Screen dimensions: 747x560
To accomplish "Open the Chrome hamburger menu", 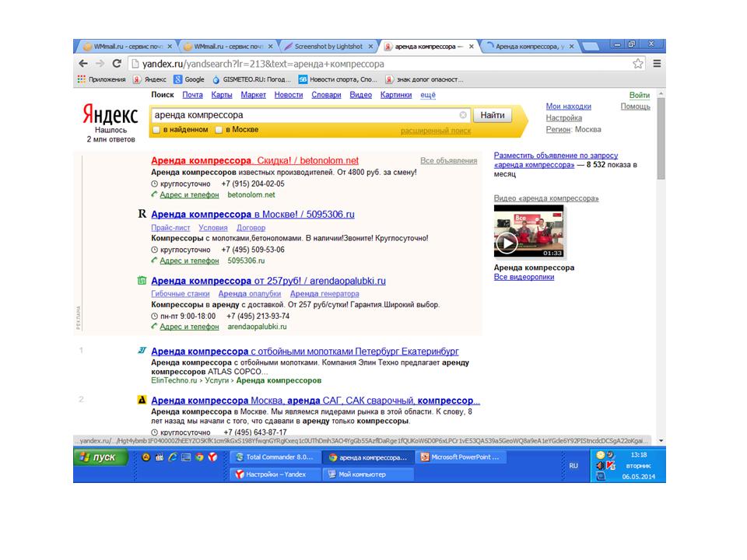I will pyautogui.click(x=657, y=63).
